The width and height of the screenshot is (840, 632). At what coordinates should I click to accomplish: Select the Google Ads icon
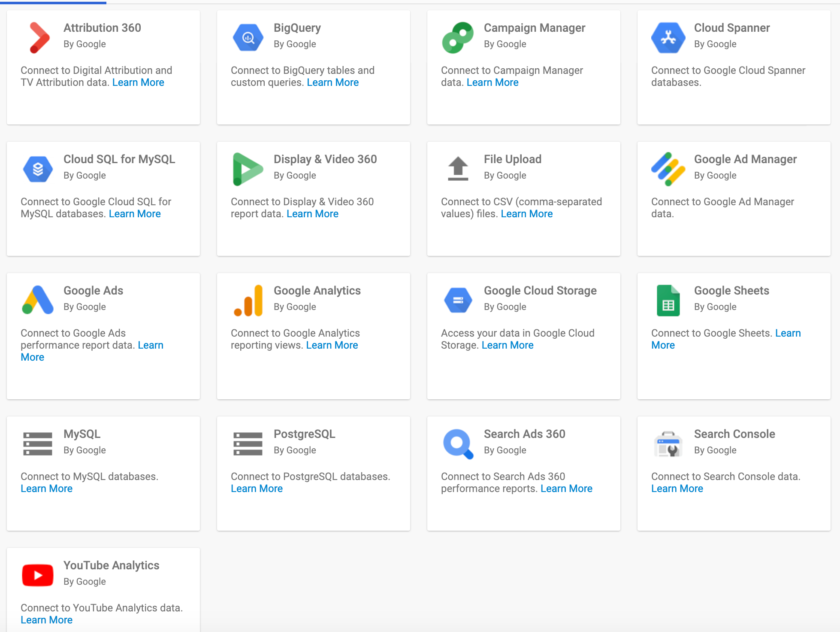[x=38, y=300]
